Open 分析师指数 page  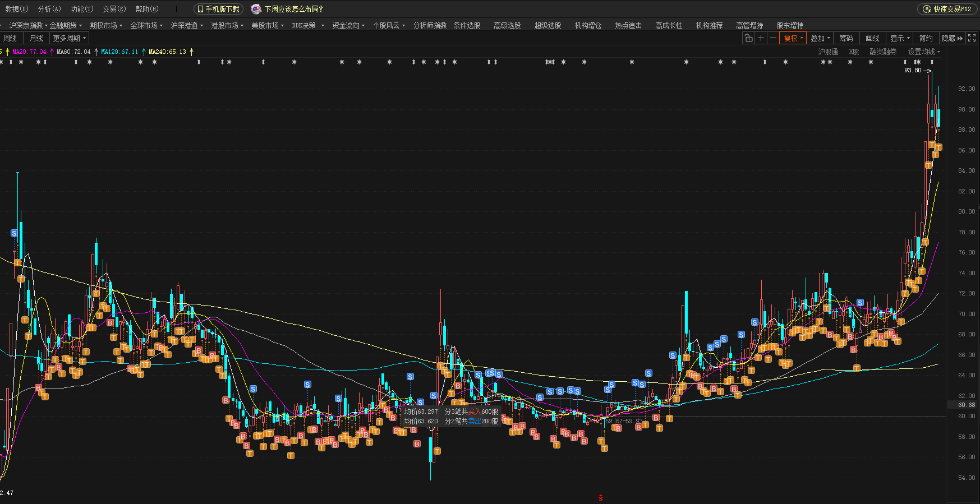click(x=430, y=25)
